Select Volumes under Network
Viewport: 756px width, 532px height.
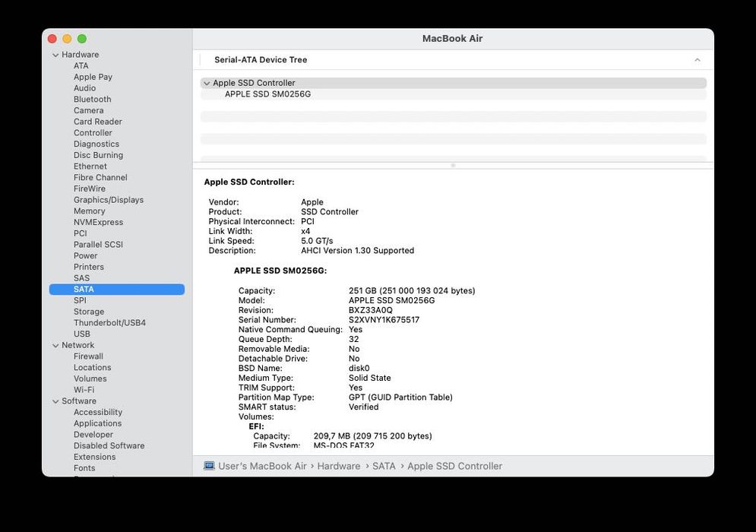coord(90,378)
